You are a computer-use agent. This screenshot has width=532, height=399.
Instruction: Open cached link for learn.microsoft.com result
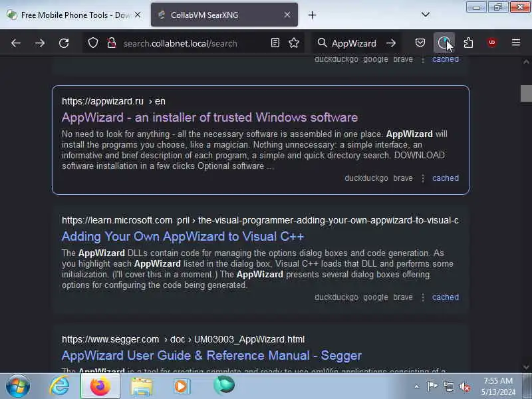click(x=445, y=297)
